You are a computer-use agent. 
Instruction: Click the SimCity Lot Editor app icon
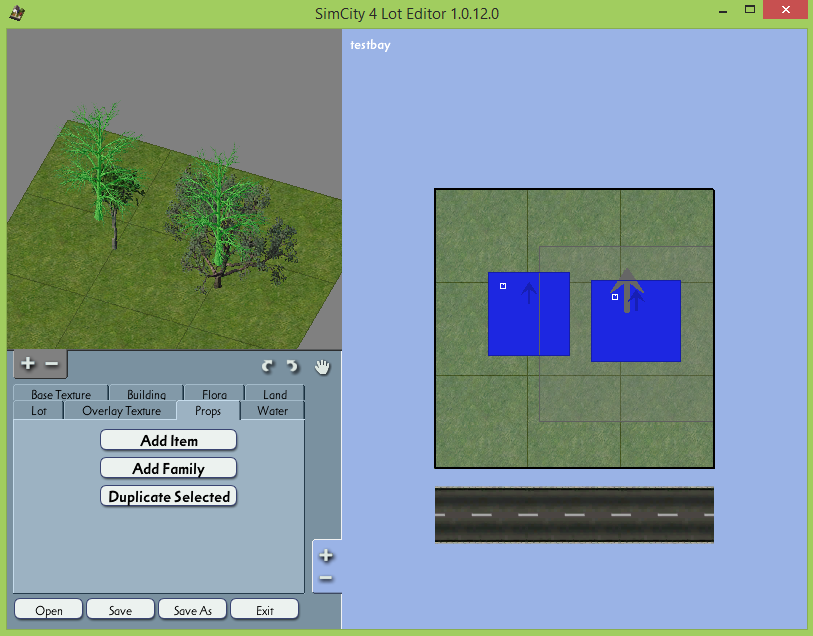[x=17, y=13]
